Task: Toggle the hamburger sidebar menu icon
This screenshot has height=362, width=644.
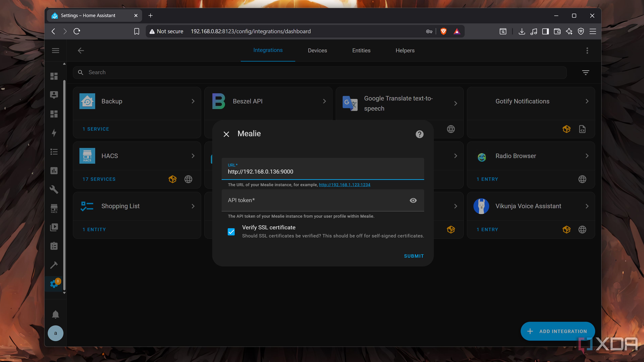Action: click(x=55, y=50)
